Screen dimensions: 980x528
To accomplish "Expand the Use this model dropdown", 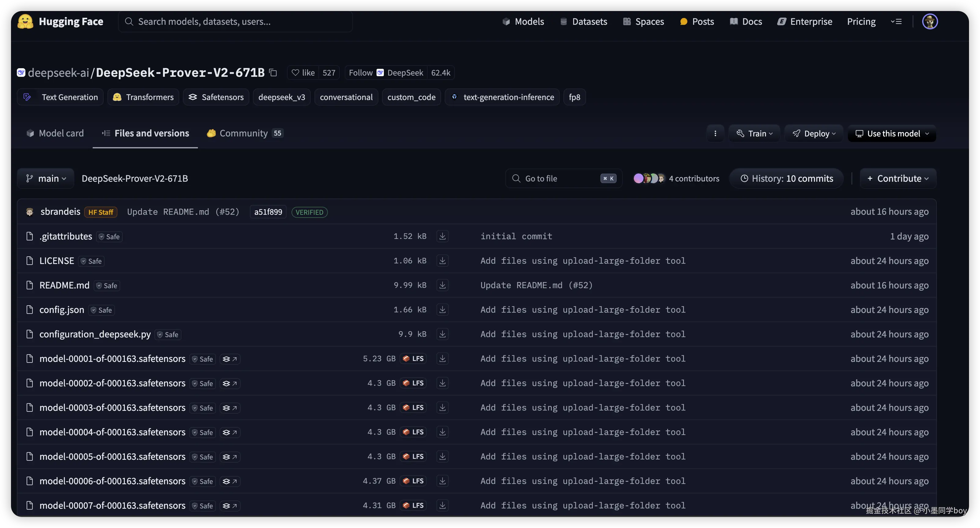I will 892,133.
